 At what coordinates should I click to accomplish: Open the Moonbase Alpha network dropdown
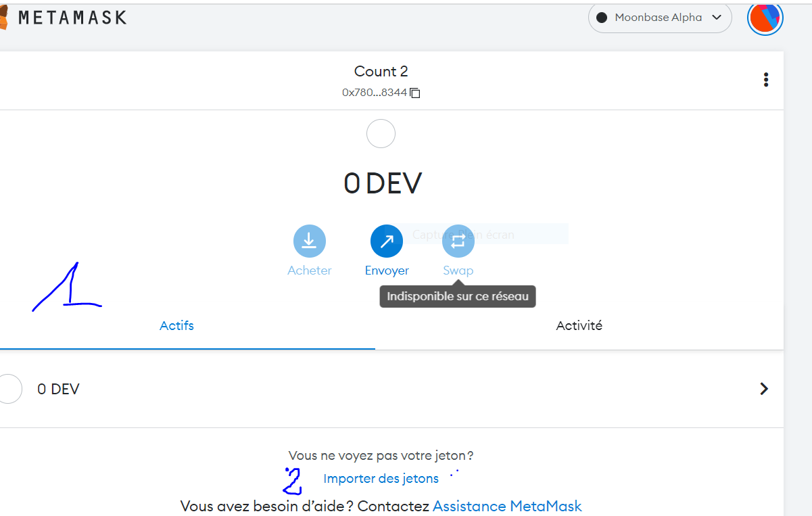[x=659, y=18]
